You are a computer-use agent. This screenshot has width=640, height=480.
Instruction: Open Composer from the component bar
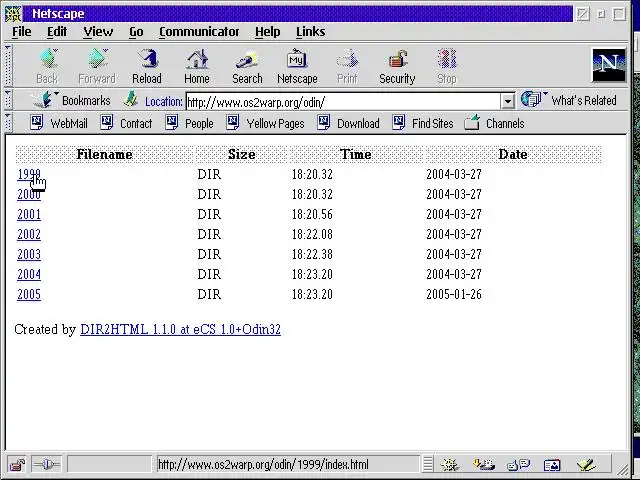point(586,464)
